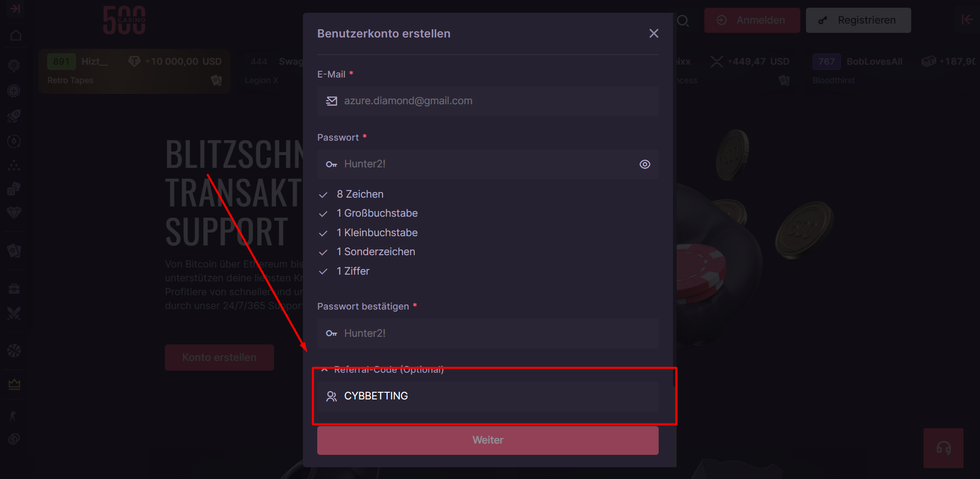Click the Registrieren button
The height and width of the screenshot is (479, 980).
858,20
